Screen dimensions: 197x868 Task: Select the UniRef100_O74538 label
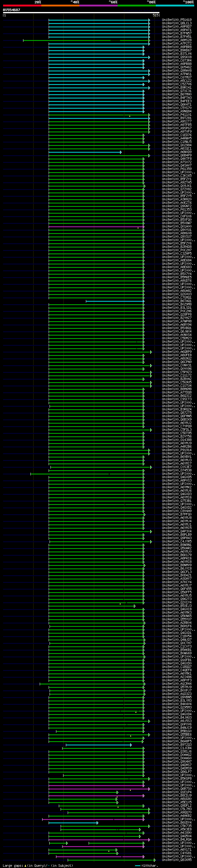point(177,470)
